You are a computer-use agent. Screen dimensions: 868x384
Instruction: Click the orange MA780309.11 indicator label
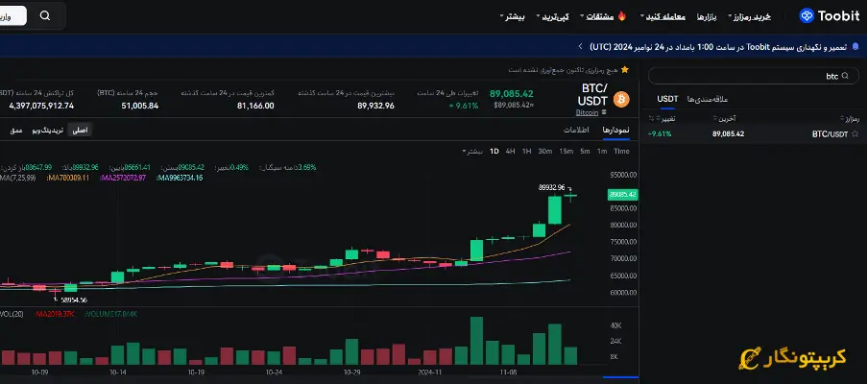click(x=68, y=178)
